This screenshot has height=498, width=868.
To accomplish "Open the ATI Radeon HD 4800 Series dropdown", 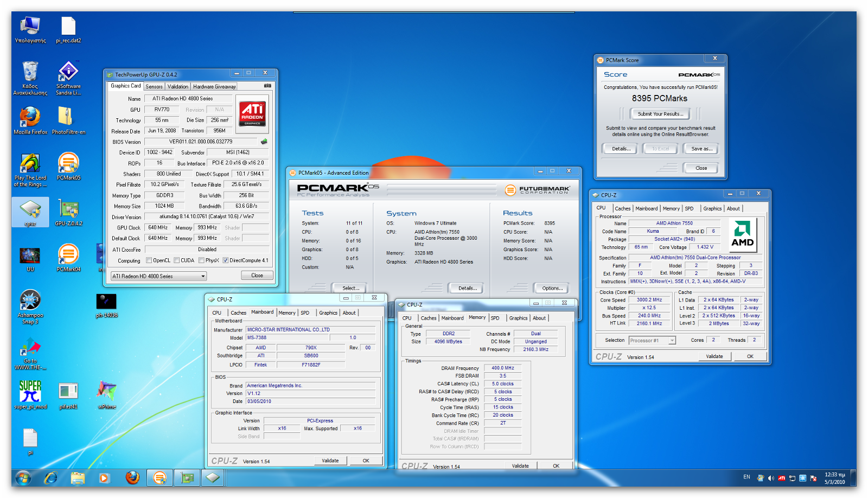I will (159, 276).
